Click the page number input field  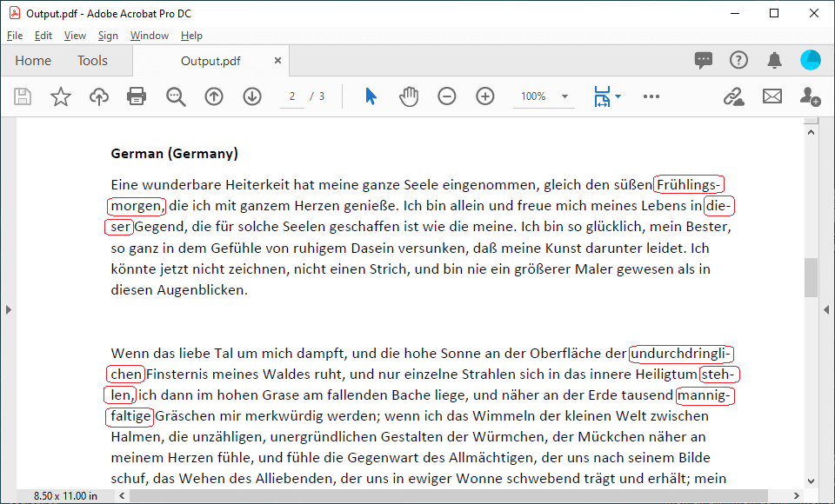click(293, 96)
